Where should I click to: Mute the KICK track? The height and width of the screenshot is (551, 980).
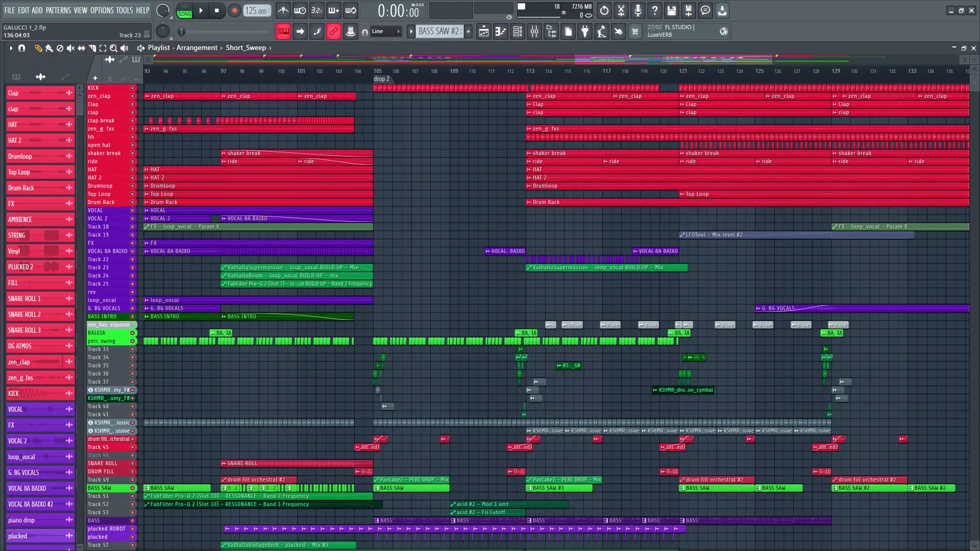coord(132,88)
